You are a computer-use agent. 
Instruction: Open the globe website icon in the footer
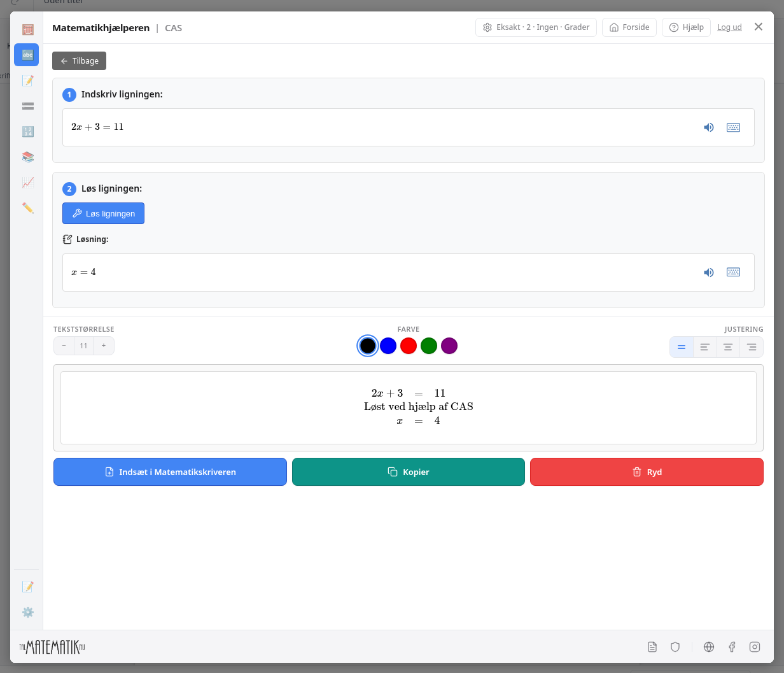click(x=709, y=647)
